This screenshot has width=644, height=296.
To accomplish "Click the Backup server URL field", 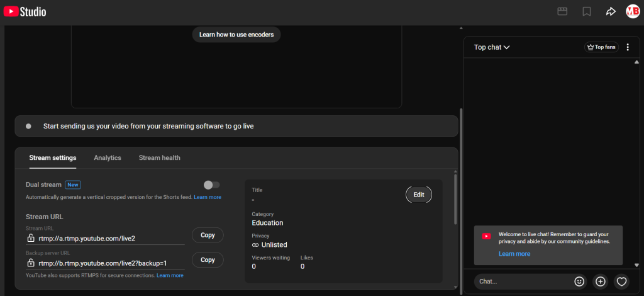I will 105,263.
